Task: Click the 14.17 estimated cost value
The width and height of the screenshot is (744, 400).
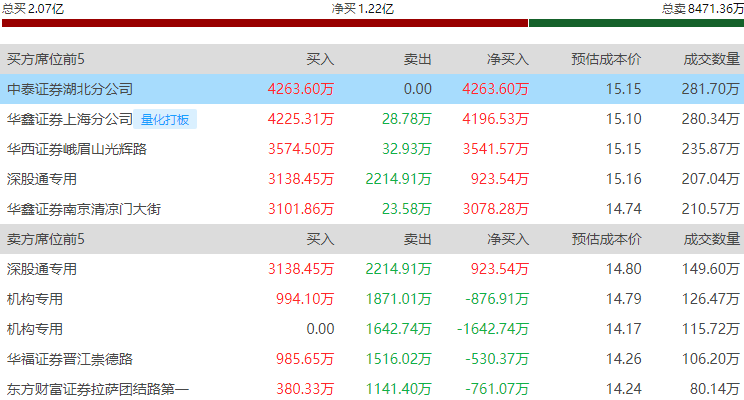Action: tap(623, 329)
